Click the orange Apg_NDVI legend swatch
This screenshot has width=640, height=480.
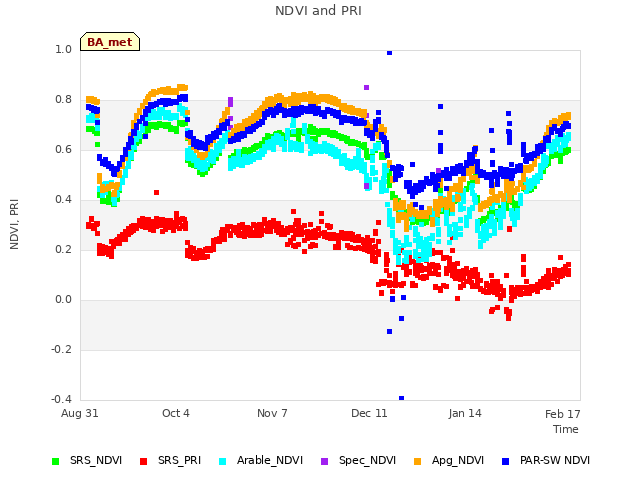point(418,461)
